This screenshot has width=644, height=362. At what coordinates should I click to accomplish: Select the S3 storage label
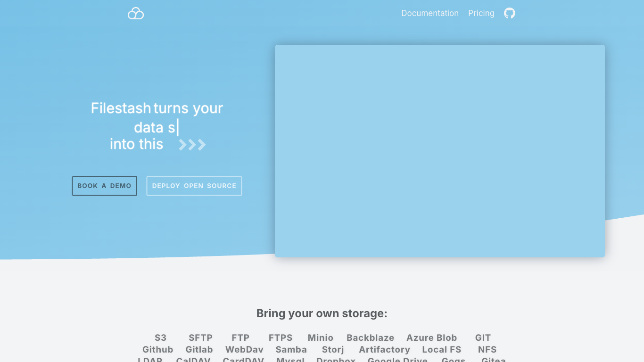[x=161, y=337]
